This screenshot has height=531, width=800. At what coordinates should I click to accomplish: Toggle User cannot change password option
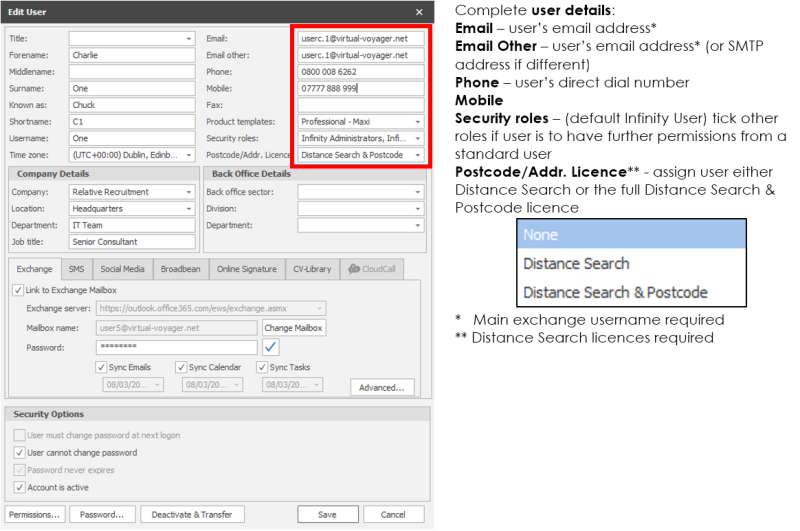[x=20, y=453]
